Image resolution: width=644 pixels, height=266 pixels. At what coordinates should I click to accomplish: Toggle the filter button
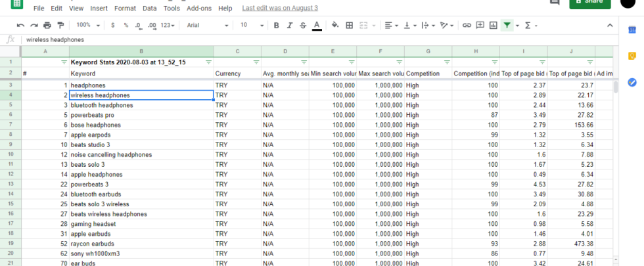(507, 26)
